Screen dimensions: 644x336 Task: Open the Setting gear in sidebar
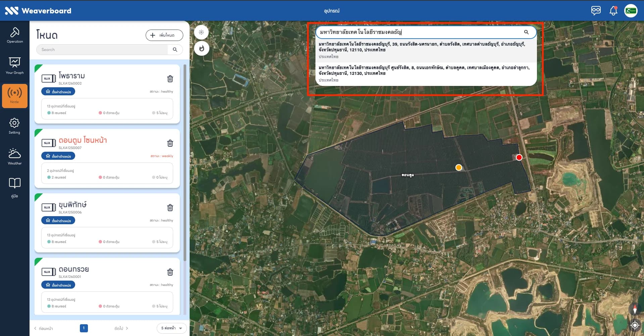pyautogui.click(x=14, y=126)
